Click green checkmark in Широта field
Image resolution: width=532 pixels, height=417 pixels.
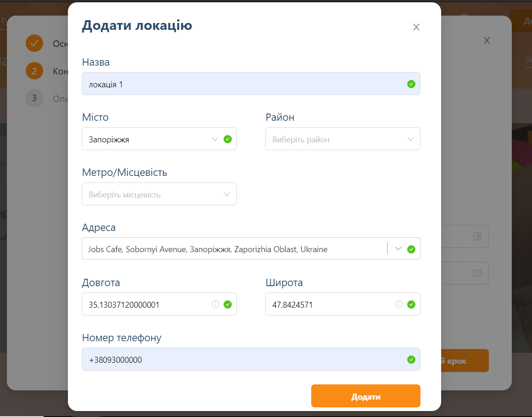[411, 304]
